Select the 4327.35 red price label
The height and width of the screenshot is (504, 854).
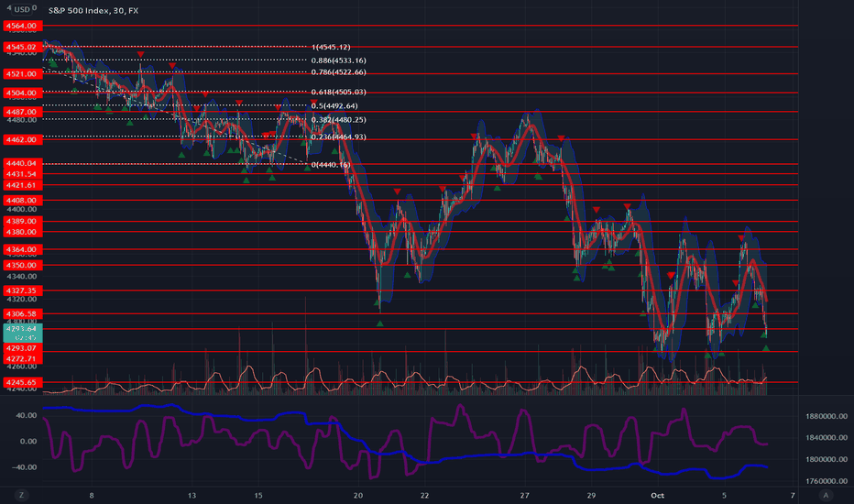click(22, 290)
